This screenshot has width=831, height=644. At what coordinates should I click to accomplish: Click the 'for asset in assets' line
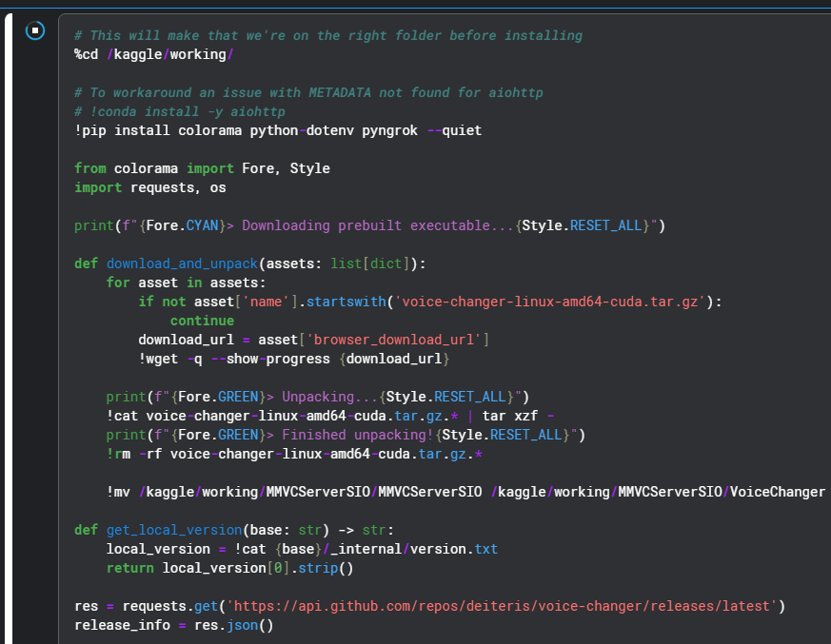[x=186, y=283]
